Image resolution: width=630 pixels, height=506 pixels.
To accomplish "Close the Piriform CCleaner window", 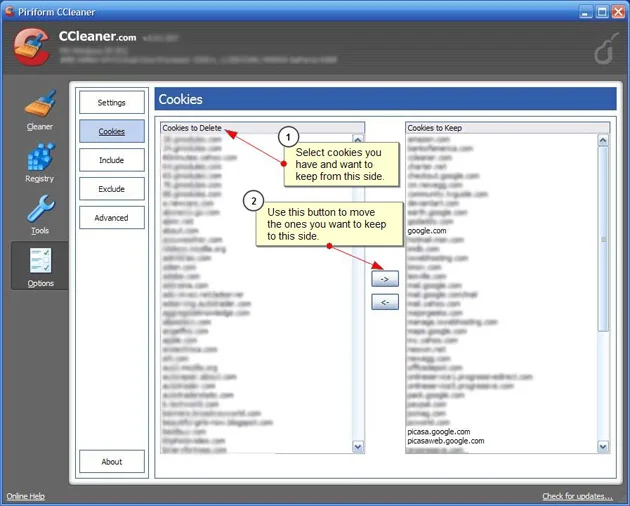I will [618, 12].
